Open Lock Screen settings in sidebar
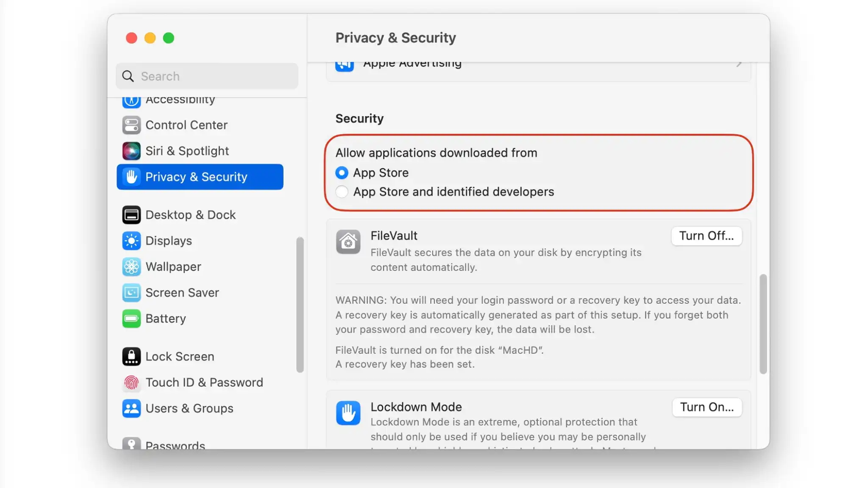This screenshot has width=868, height=488. point(180,357)
